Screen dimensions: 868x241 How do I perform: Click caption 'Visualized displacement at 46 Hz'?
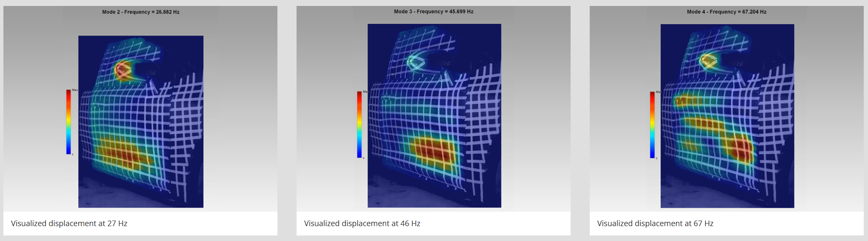(x=362, y=224)
